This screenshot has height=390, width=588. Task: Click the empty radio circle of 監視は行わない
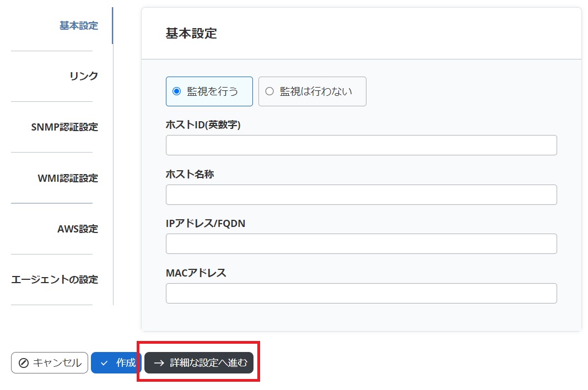click(270, 91)
